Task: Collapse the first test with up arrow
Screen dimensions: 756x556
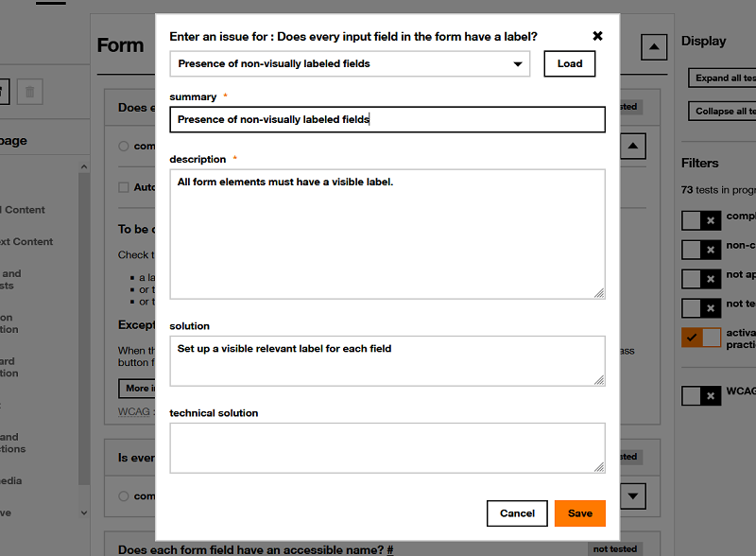Action: [633, 146]
